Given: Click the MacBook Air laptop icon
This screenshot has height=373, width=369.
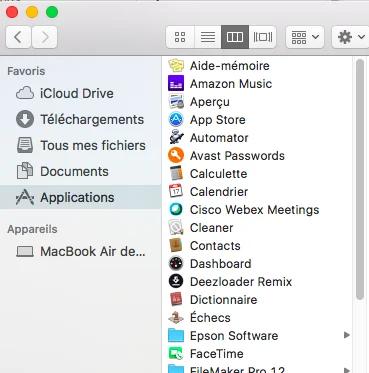Looking at the screenshot, I should coord(25,251).
